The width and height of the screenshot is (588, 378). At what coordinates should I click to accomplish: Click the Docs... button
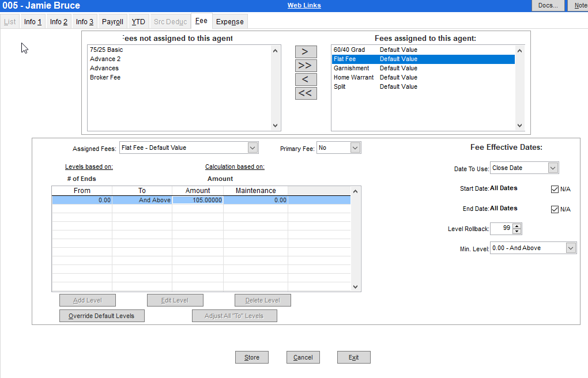[547, 5]
